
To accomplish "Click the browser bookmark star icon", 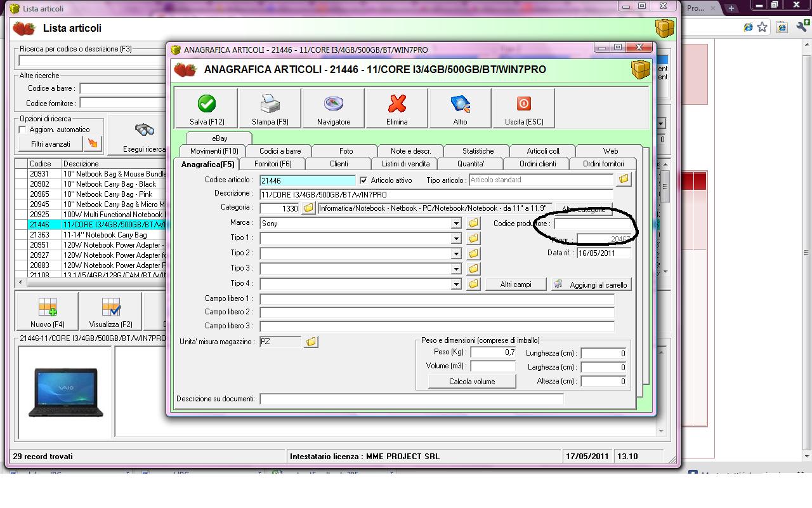I will (x=763, y=27).
